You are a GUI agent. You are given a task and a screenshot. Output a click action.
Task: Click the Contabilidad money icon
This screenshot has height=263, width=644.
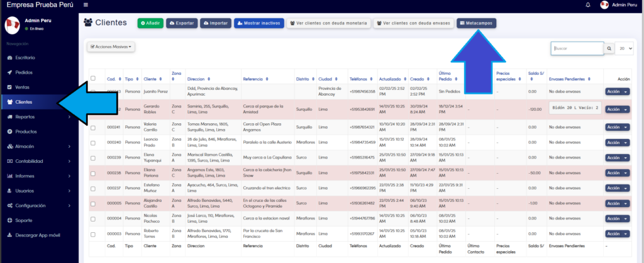(10, 161)
